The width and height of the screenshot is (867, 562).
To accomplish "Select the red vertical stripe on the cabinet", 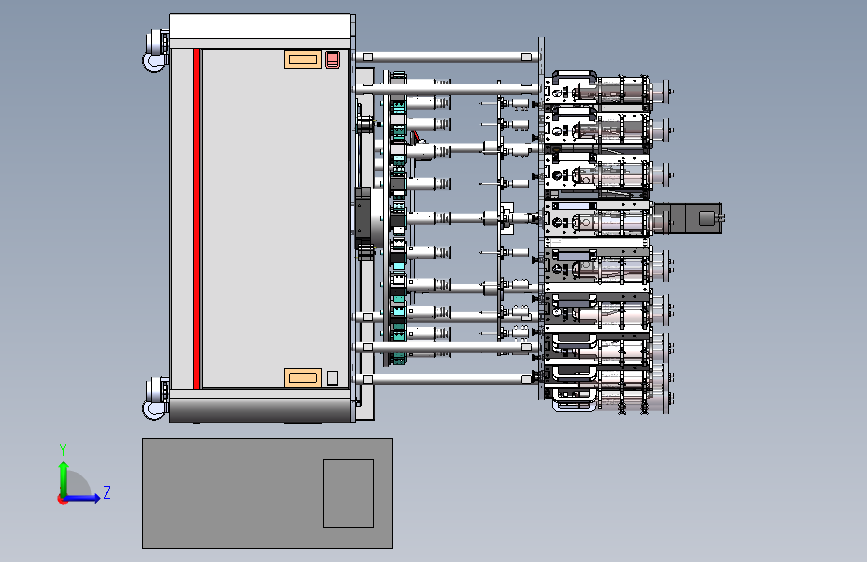I will coord(196,218).
